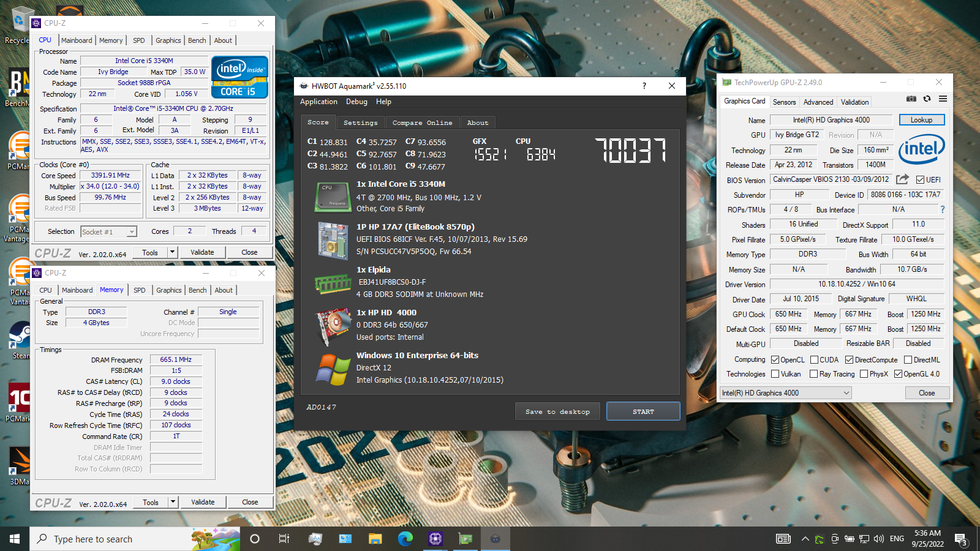The height and width of the screenshot is (551, 980).
Task: Click the Intel Core i5 logo in CPU-Z
Action: (239, 77)
